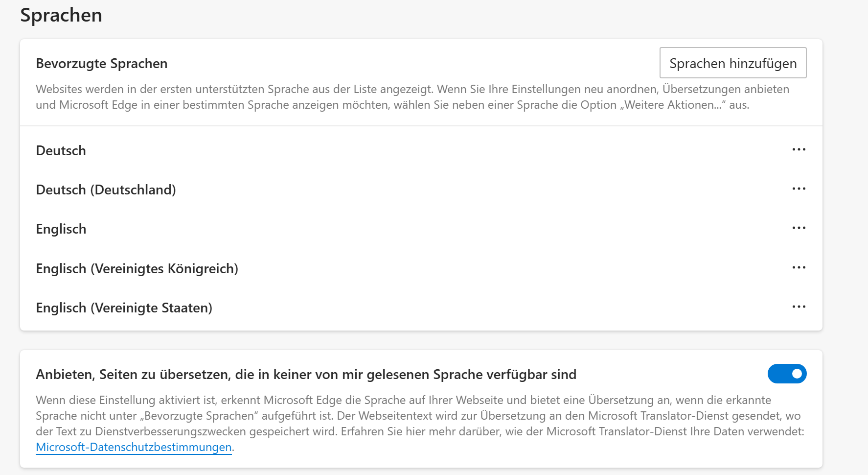
Task: Open more actions for Deutsch (Deutschland)
Action: pos(799,189)
